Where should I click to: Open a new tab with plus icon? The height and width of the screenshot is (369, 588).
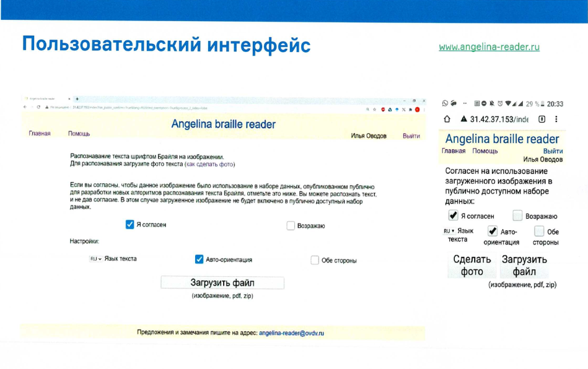[x=77, y=99]
